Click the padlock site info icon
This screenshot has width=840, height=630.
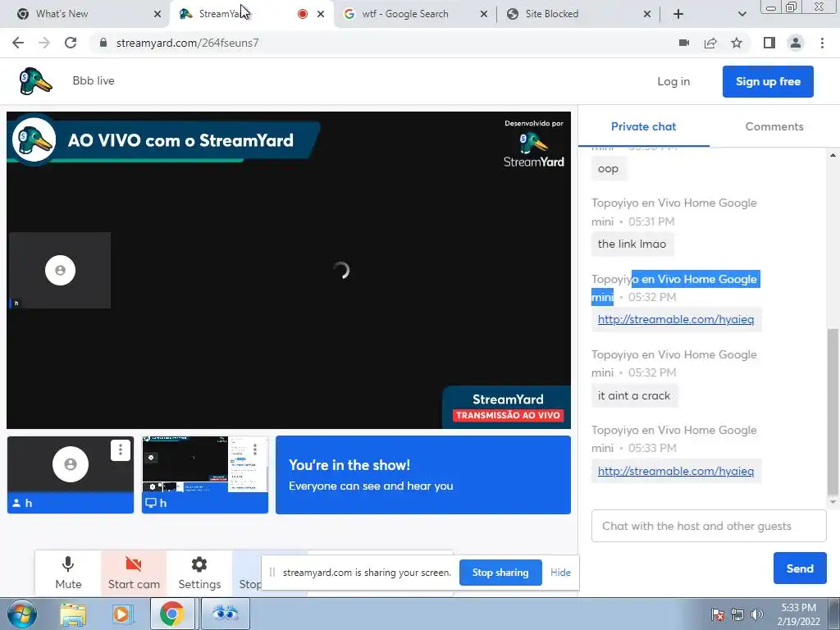coord(104,43)
